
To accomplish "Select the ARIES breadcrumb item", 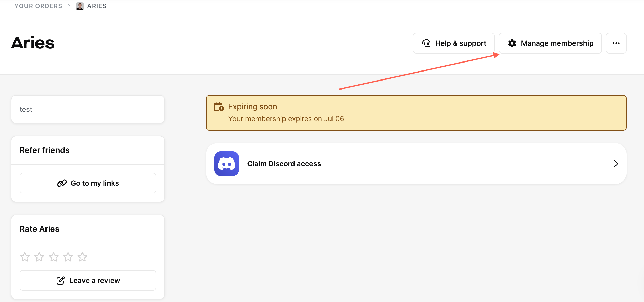I will (97, 6).
